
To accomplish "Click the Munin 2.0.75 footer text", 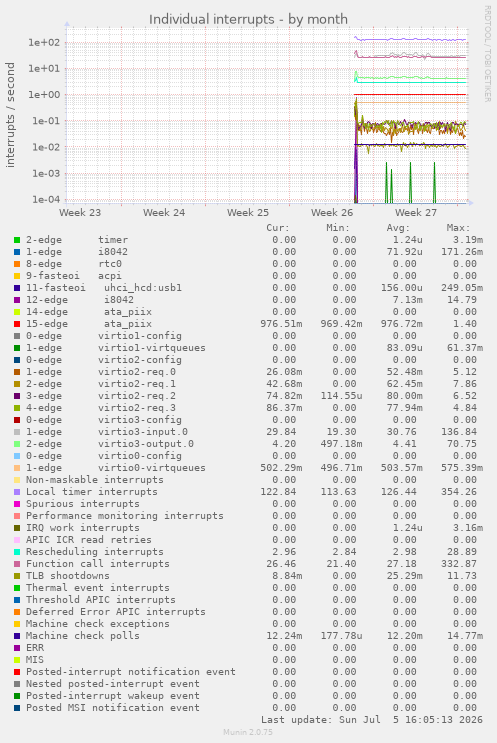I will pyautogui.click(x=248, y=732).
